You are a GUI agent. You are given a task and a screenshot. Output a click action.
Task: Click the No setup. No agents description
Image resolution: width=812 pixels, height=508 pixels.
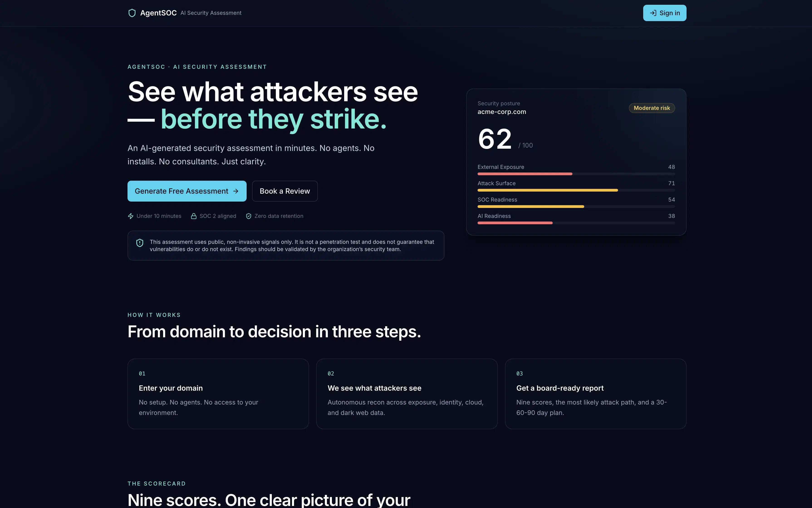coord(199,407)
